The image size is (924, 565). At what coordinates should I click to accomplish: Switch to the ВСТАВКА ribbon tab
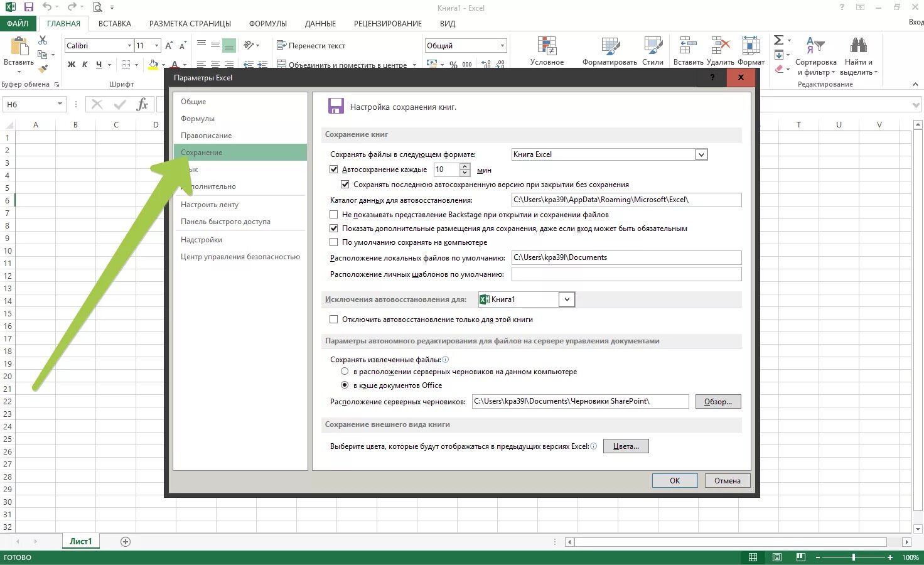(x=115, y=23)
